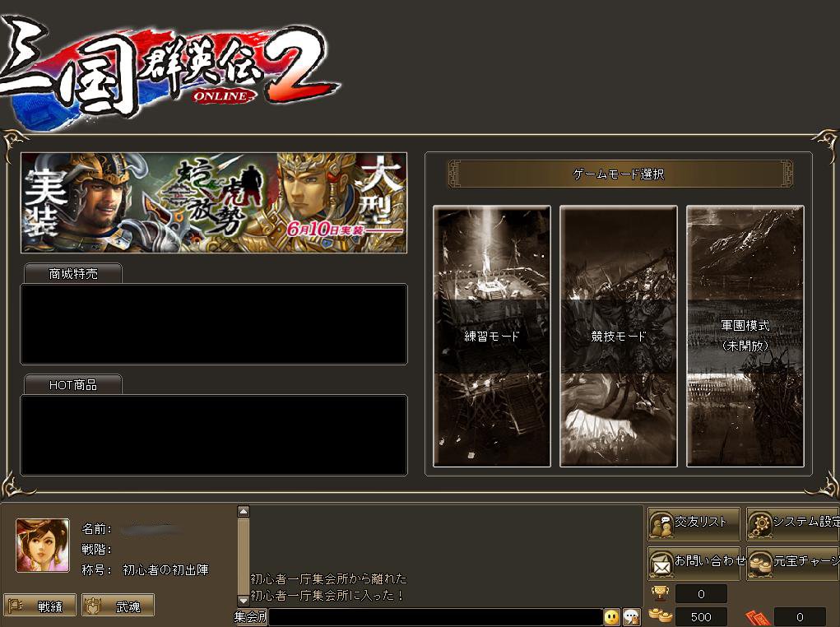This screenshot has height=627, width=840.
Task: Click the player avatar portrait
Action: click(x=43, y=545)
